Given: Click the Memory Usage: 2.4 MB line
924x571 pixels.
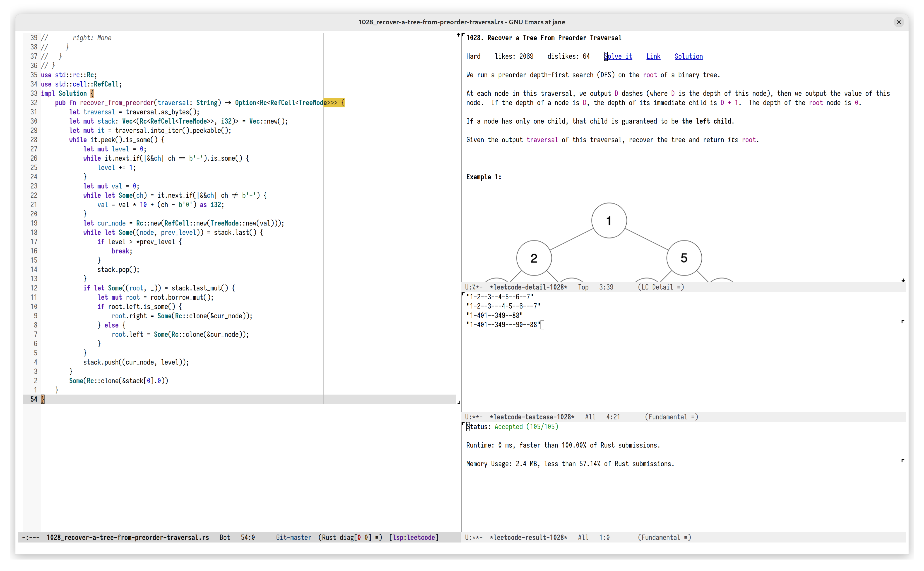Looking at the screenshot, I should coord(570,464).
